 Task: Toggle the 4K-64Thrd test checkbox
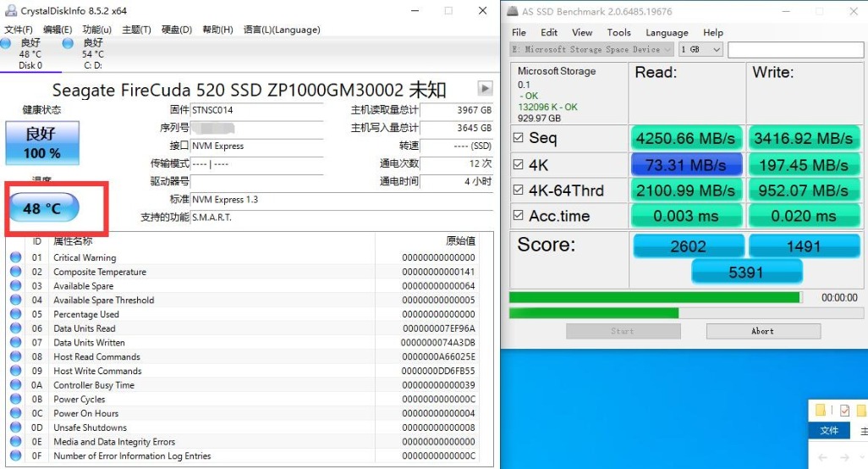(518, 190)
